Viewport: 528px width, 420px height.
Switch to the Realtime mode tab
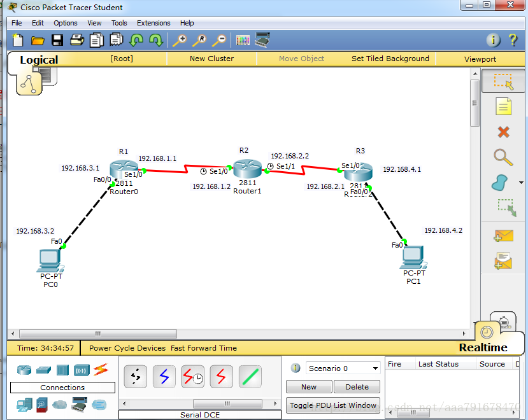(483, 347)
